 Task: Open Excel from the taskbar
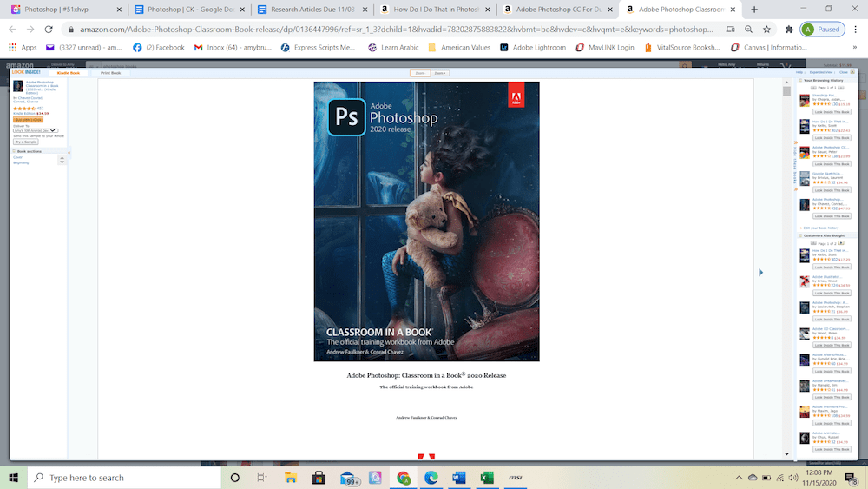487,478
